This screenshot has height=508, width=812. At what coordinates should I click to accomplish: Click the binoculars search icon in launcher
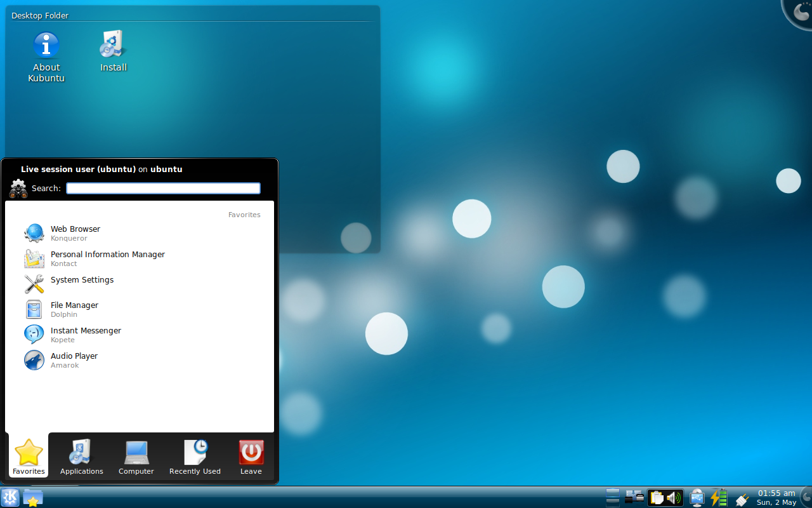point(18,189)
